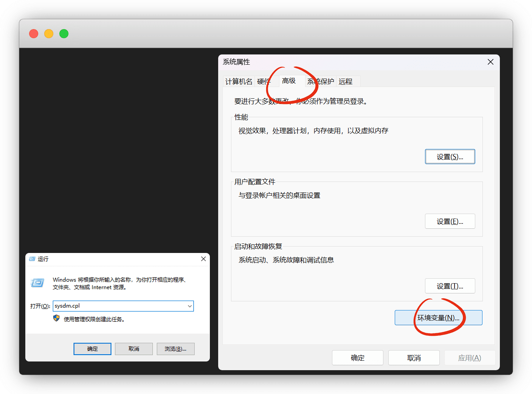Image resolution: width=532 pixels, height=394 pixels.
Task: Switch to the 系统保护 tab
Action: [x=321, y=82]
